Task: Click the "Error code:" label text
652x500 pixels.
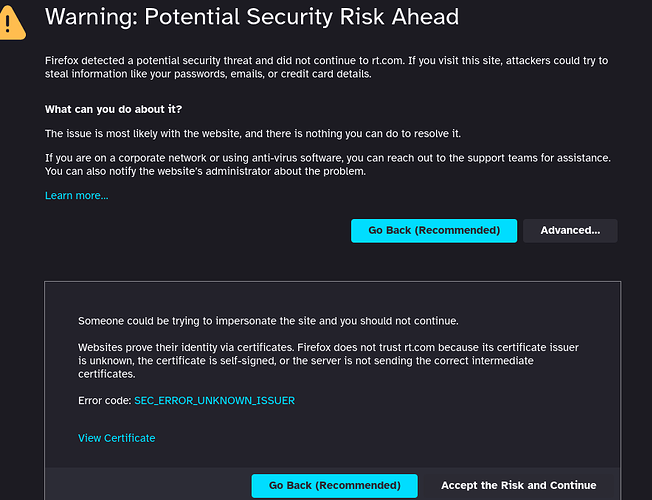Action: pyautogui.click(x=104, y=401)
